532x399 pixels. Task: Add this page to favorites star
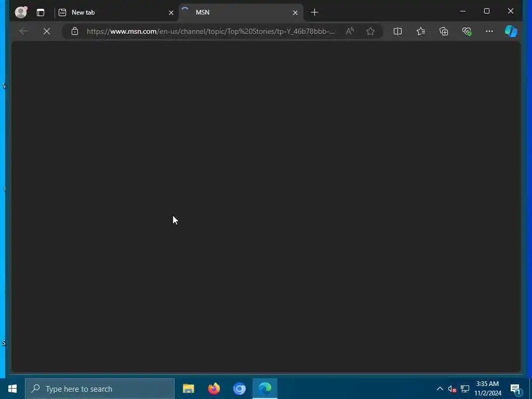(370, 31)
